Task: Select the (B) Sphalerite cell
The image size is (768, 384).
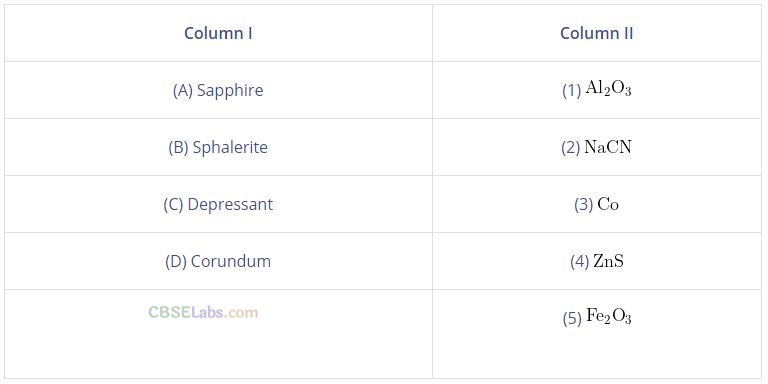Action: (218, 147)
